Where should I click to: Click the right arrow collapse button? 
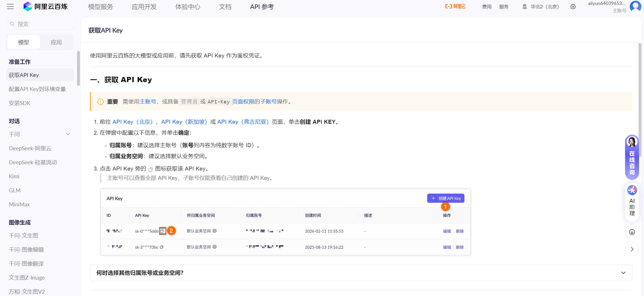[x=632, y=249]
